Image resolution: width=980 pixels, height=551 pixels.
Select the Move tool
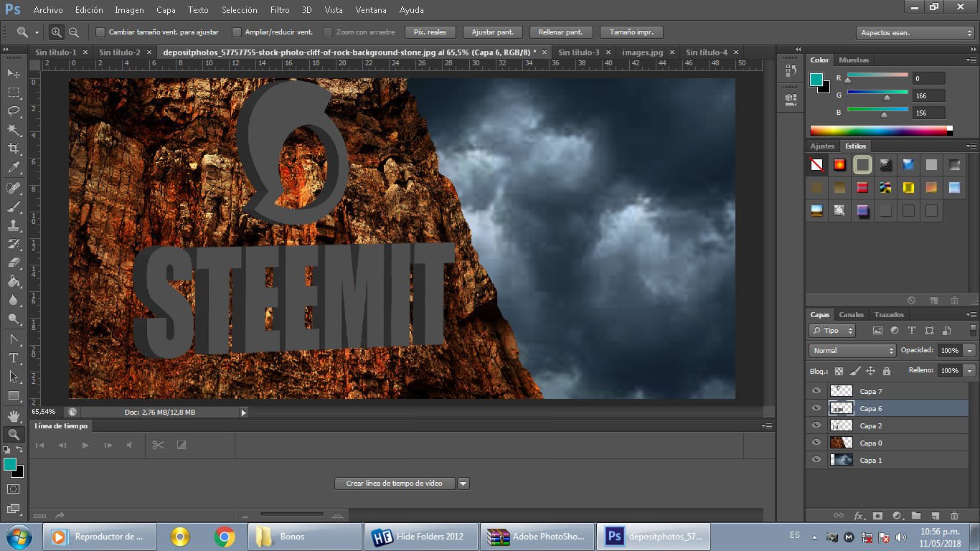coord(14,73)
